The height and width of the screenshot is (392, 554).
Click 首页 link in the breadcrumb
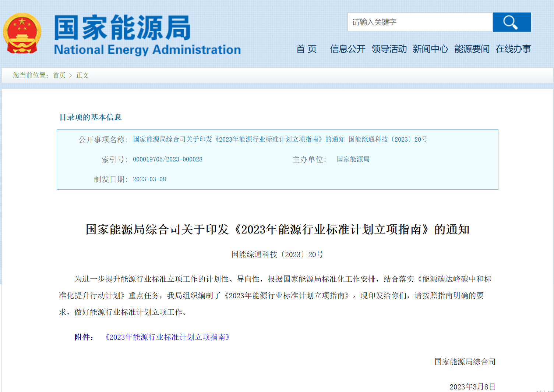click(x=59, y=75)
